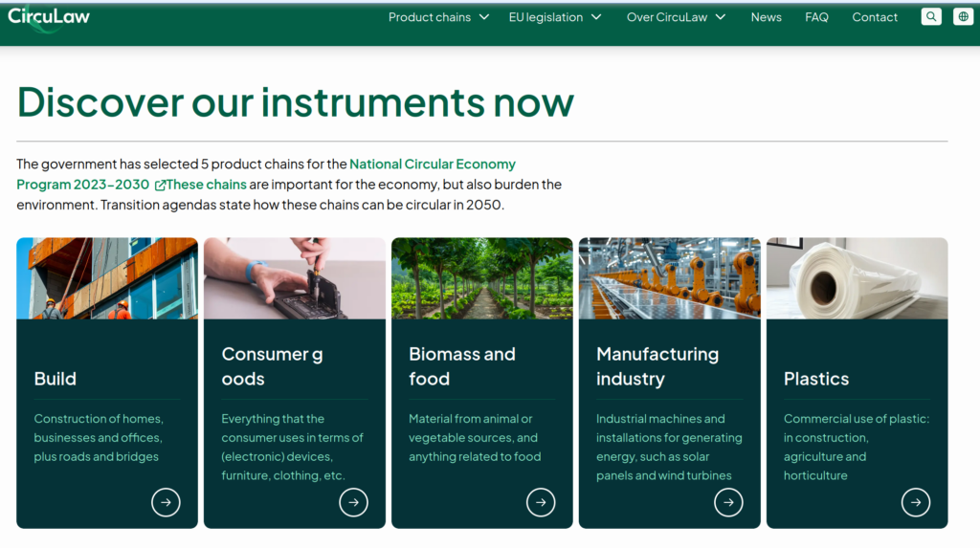This screenshot has height=548, width=980.
Task: Click the tree plantation image
Action: point(481,278)
